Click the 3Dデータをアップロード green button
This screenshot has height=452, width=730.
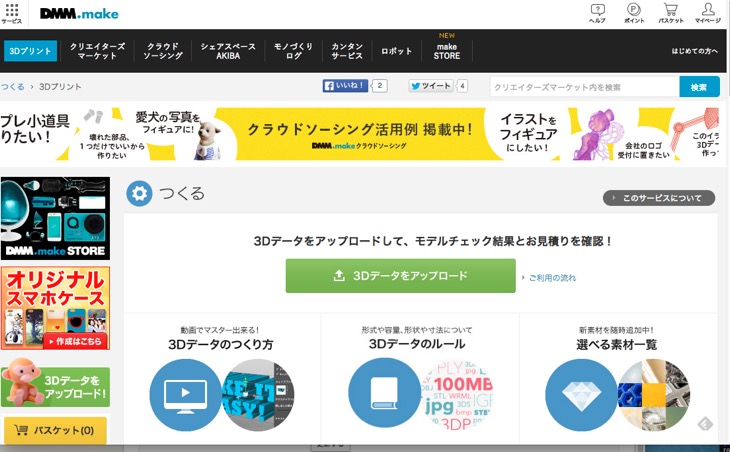coord(400,276)
